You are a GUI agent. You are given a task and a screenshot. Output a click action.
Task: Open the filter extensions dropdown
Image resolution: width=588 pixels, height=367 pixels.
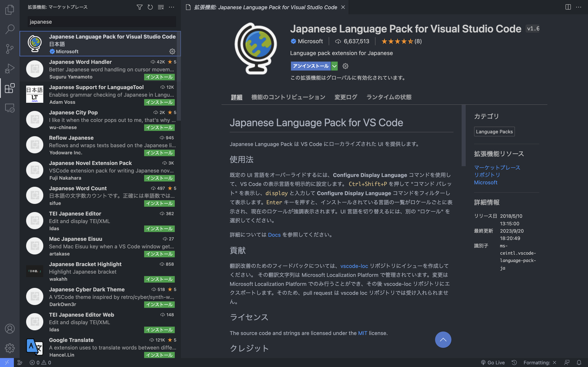(139, 7)
